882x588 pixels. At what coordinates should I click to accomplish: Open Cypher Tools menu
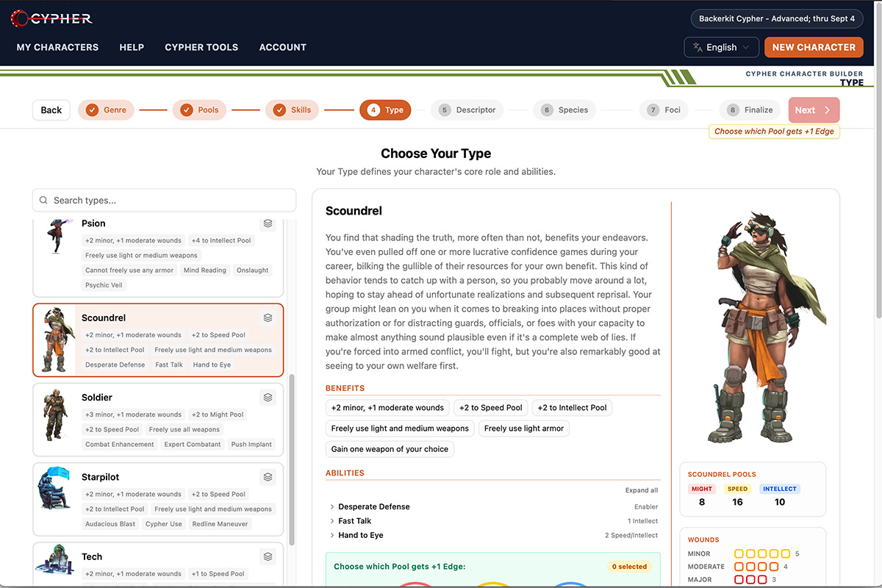tap(201, 47)
